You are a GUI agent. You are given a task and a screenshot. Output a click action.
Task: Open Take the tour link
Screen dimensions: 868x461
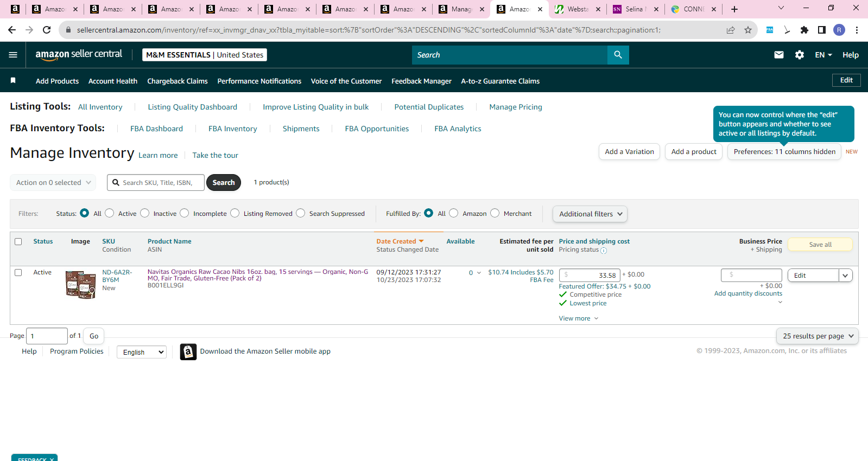[x=216, y=155]
